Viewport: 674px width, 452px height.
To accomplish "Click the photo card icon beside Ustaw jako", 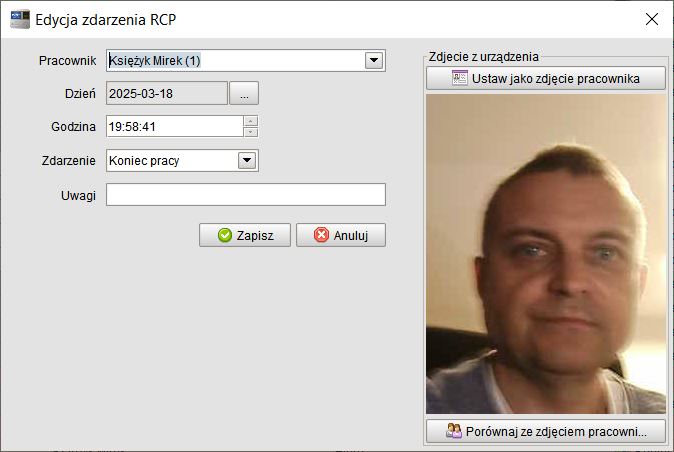I will pos(460,79).
